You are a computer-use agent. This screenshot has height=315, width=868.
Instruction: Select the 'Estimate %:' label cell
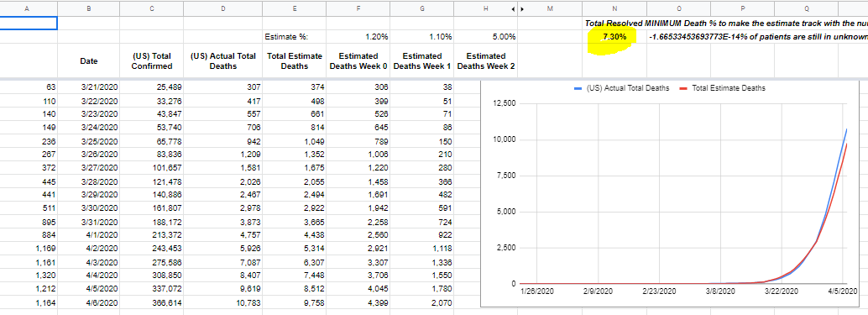(x=295, y=37)
